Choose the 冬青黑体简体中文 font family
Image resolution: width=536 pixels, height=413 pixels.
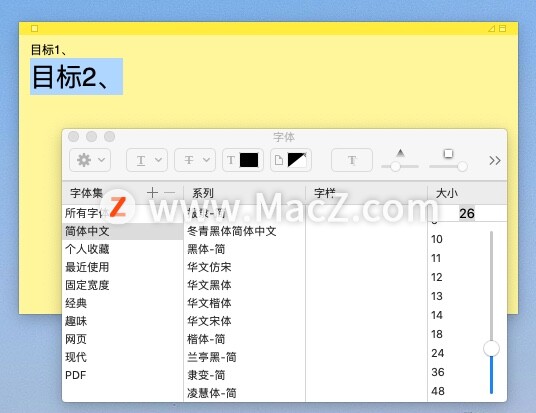point(244,231)
